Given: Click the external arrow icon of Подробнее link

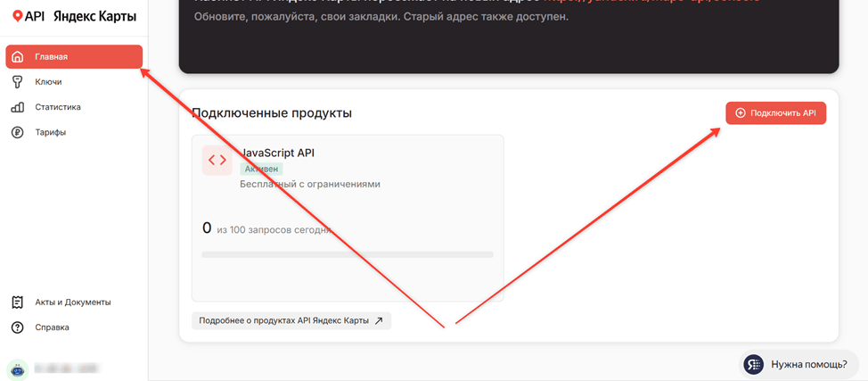Looking at the screenshot, I should tap(379, 320).
